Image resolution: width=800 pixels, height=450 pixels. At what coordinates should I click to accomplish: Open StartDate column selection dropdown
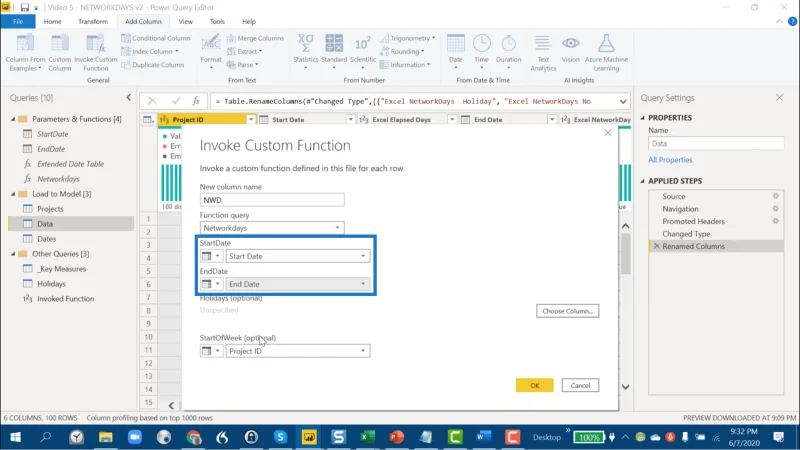pos(298,256)
